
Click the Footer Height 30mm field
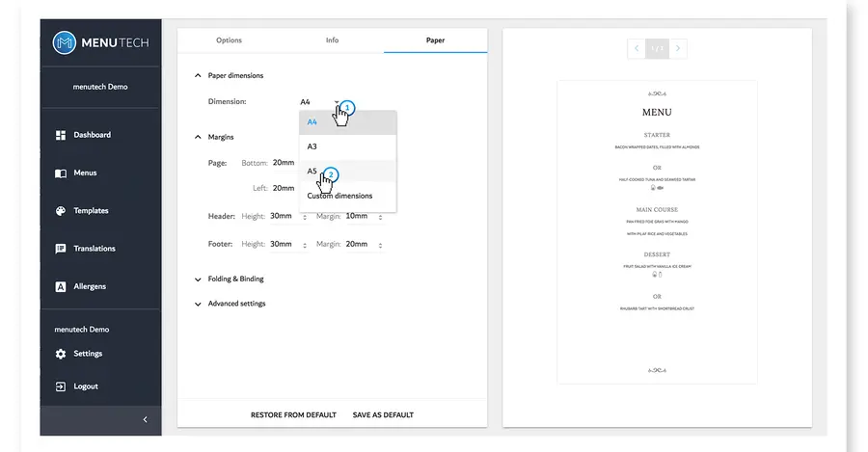coord(284,244)
